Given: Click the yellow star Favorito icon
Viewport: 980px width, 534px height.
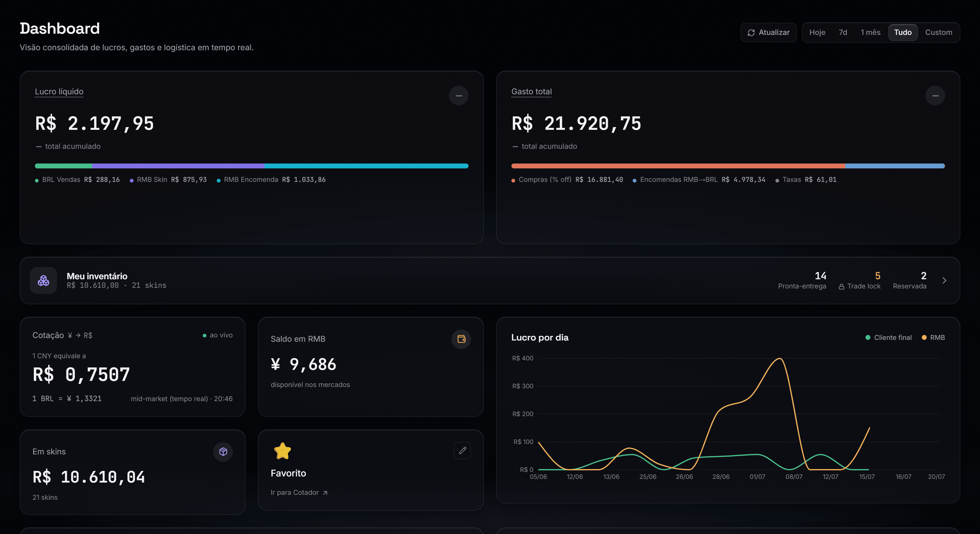Looking at the screenshot, I should pos(282,451).
